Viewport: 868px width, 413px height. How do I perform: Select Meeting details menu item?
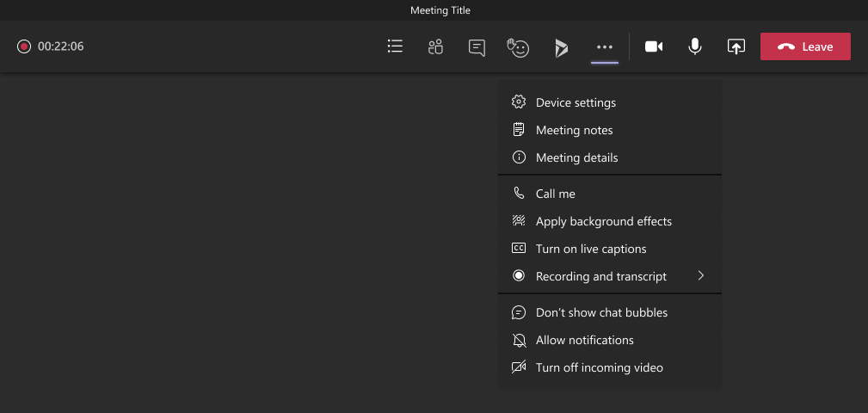tap(576, 157)
